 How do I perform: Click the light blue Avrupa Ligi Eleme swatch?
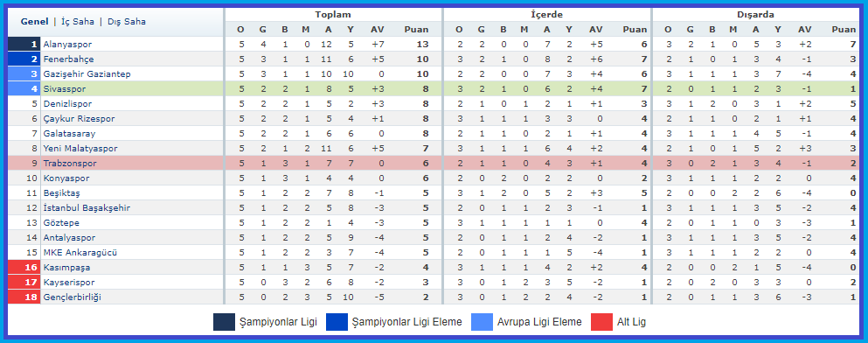(482, 322)
